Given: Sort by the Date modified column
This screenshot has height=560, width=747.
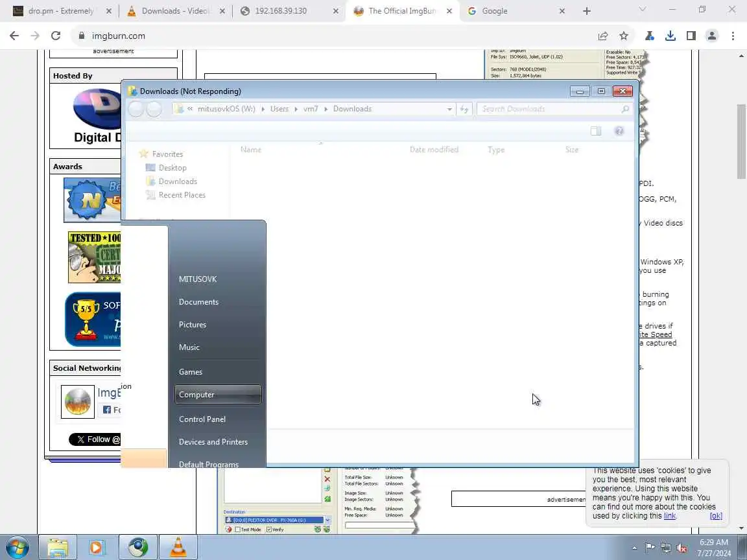Looking at the screenshot, I should click(x=434, y=150).
